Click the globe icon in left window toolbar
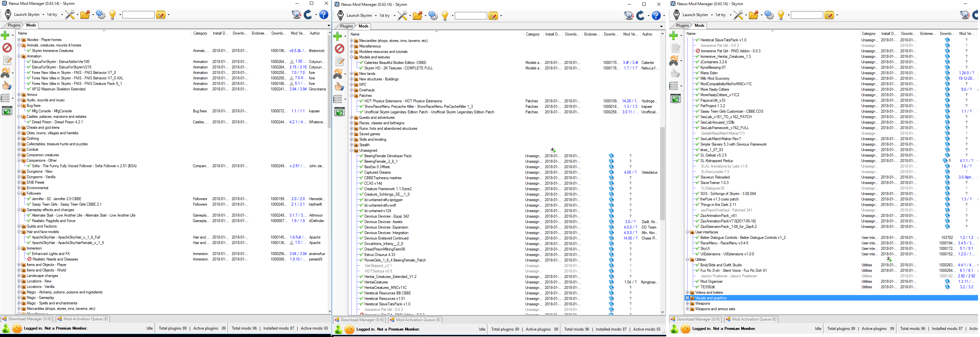The width and height of the screenshot is (980, 337). point(296,15)
